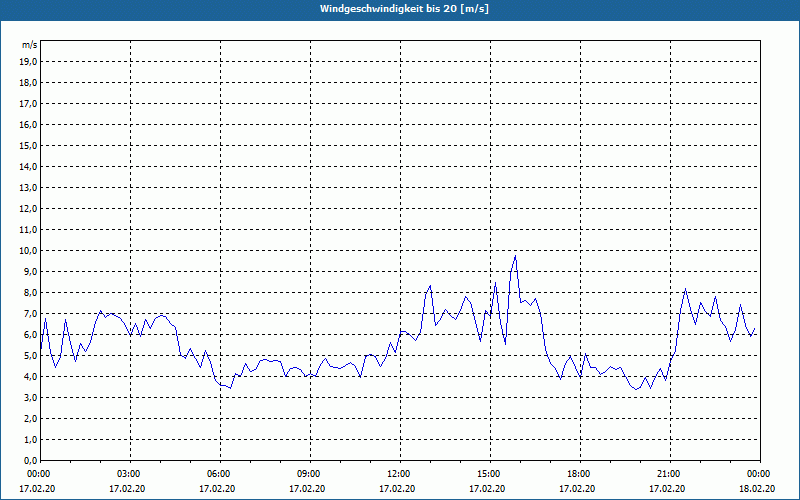Click the 7,0 y-axis label
This screenshot has height=500, width=800.
pos(31,313)
